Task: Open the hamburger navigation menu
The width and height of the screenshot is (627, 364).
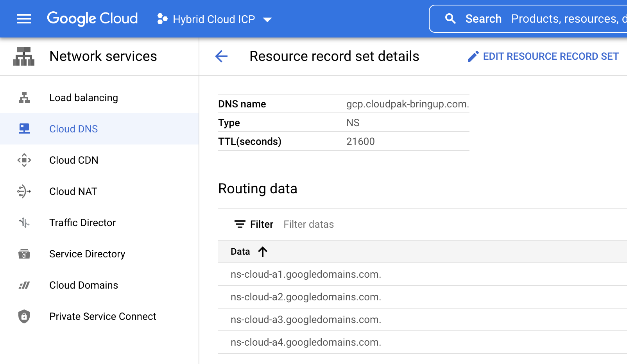Action: click(x=24, y=19)
